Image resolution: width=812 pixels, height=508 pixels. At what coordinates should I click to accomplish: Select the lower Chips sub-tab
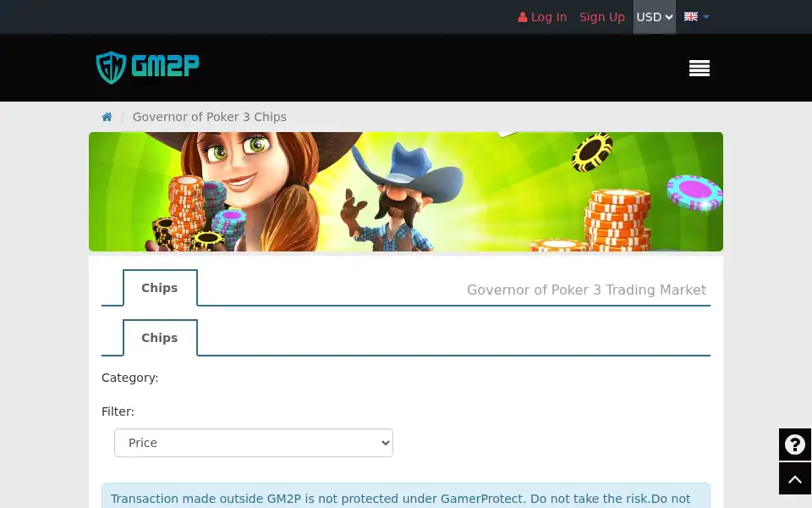pos(160,338)
